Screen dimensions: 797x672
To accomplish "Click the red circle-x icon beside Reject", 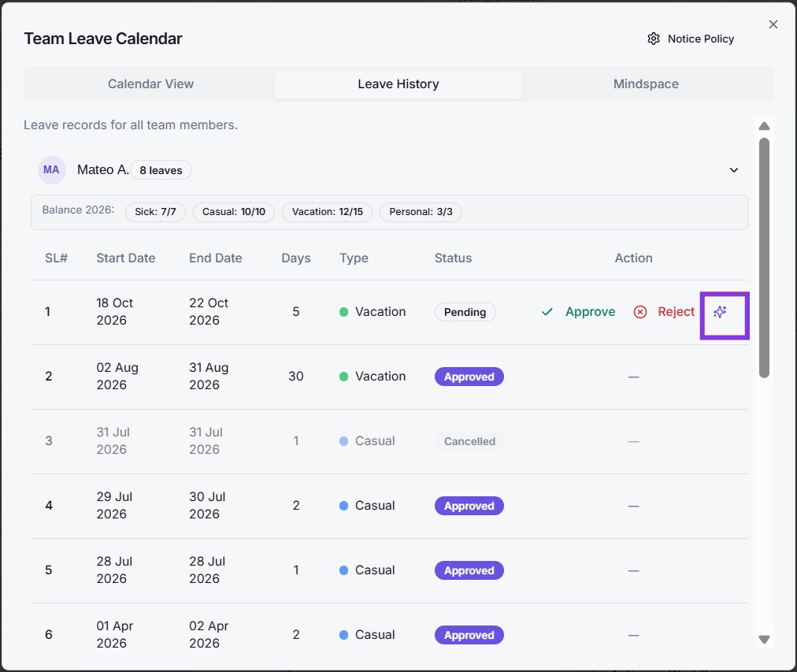I will (x=640, y=312).
